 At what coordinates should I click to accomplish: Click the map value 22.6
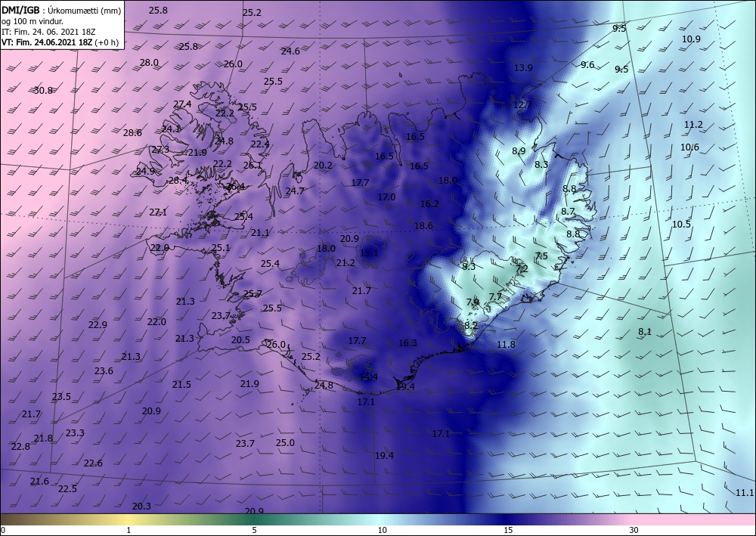point(93,463)
